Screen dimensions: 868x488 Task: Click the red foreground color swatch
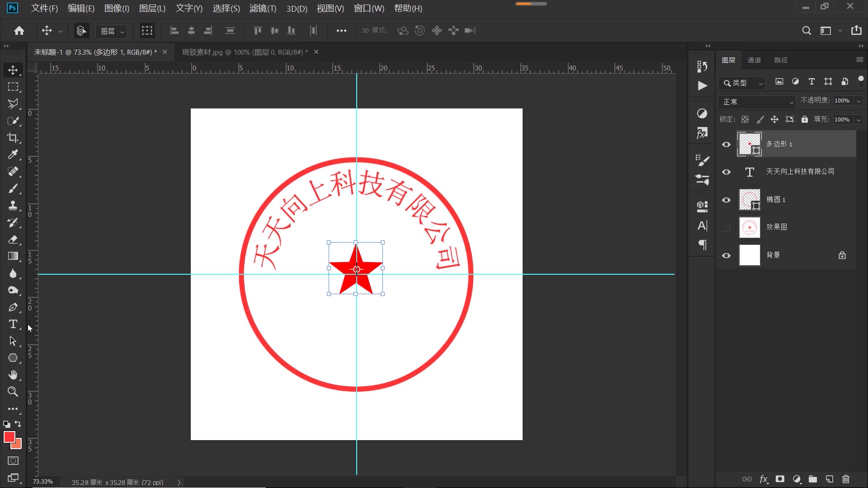point(10,437)
